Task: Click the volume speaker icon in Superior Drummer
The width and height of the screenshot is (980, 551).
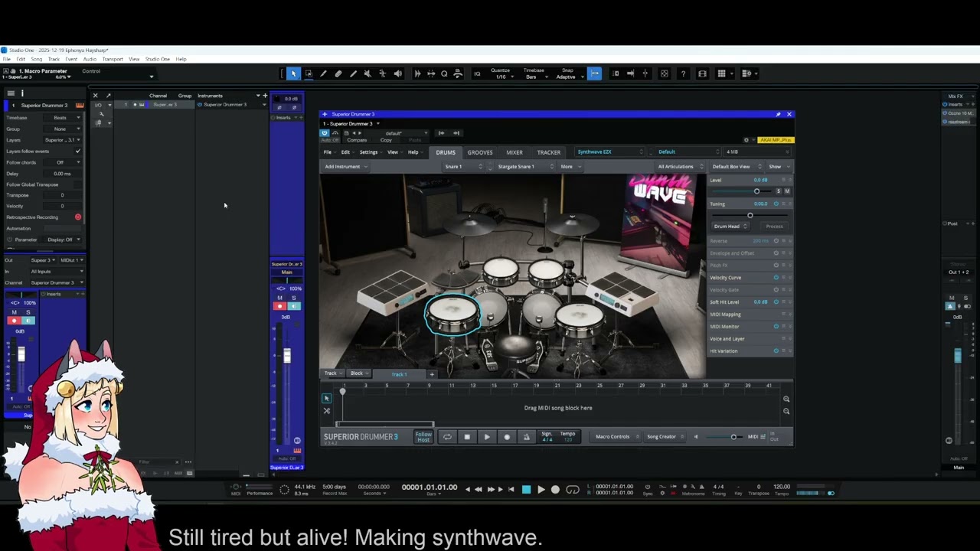Action: coord(696,437)
